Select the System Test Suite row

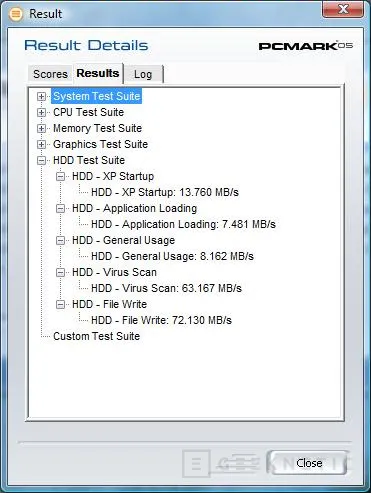pos(97,96)
